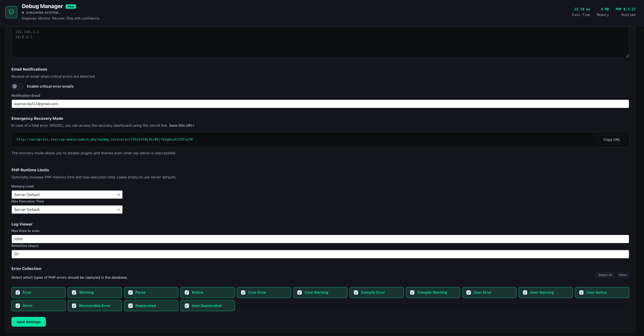Click None to deselect error types
The height and width of the screenshot is (336, 644).
pyautogui.click(x=623, y=275)
